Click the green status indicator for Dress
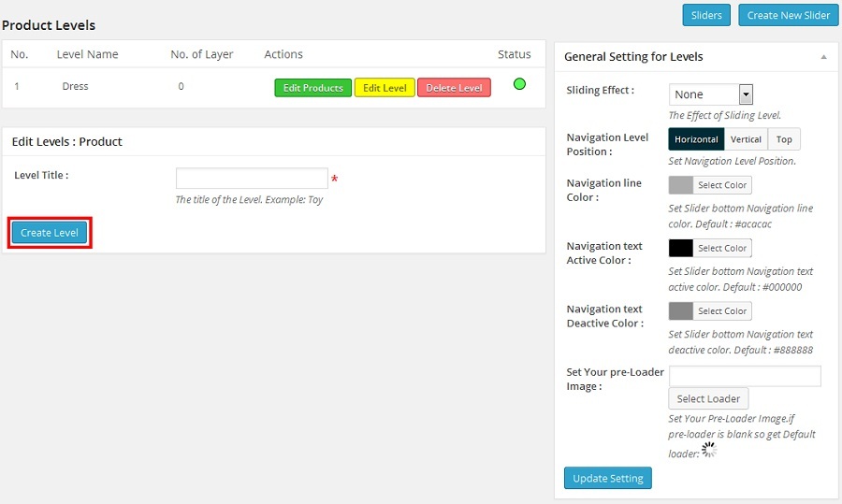 point(519,84)
